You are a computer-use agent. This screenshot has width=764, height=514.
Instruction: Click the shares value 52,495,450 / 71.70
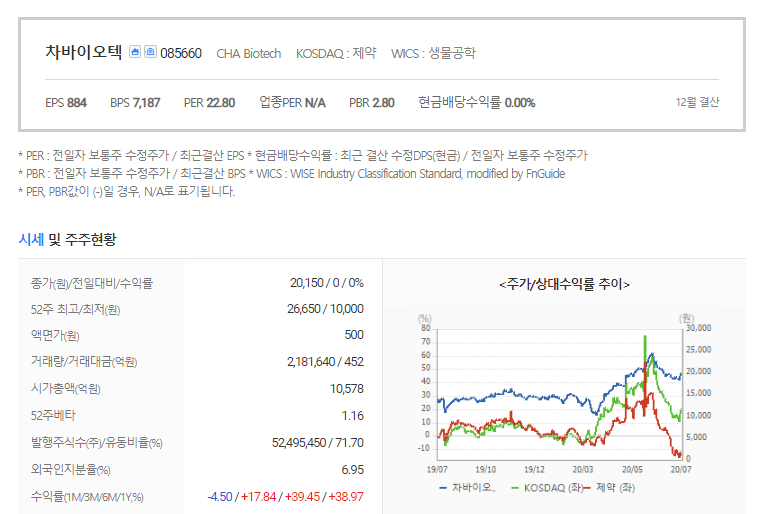point(318,443)
